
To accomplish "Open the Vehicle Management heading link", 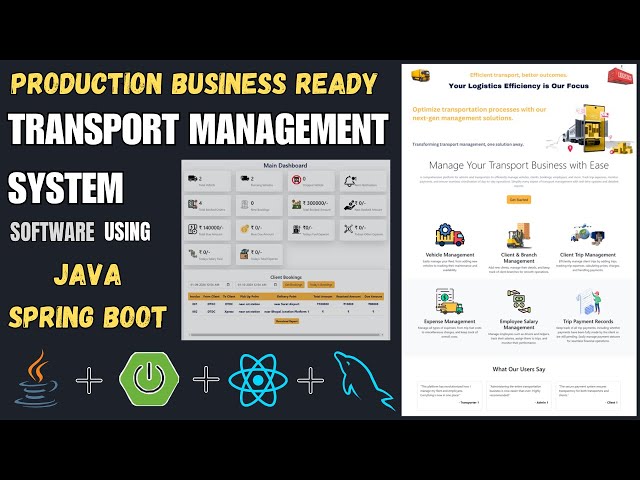I will 450,255.
